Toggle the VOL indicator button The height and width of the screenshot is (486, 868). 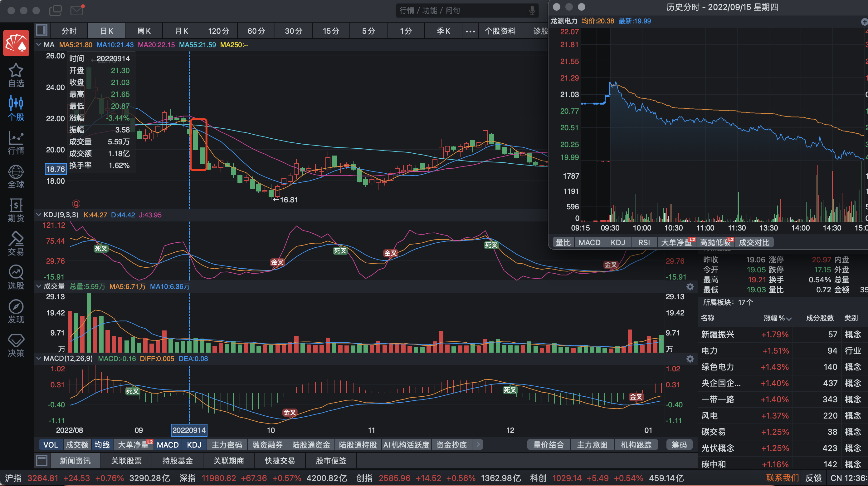(x=51, y=445)
